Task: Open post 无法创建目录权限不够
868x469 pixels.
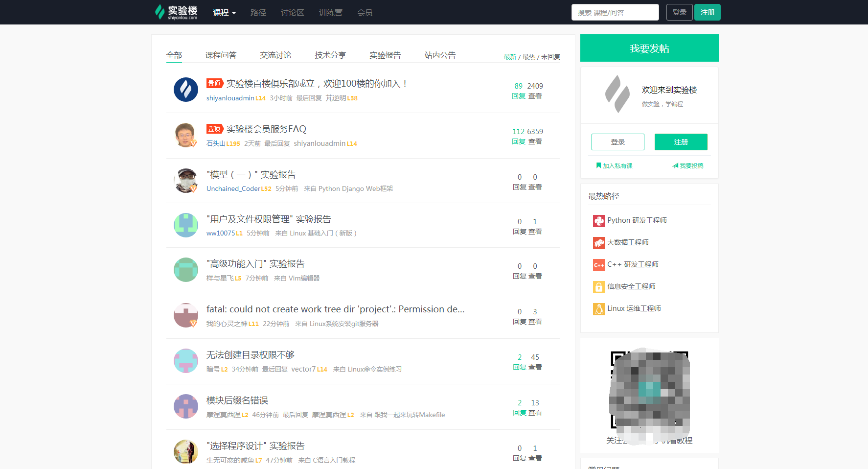Action: pos(251,355)
